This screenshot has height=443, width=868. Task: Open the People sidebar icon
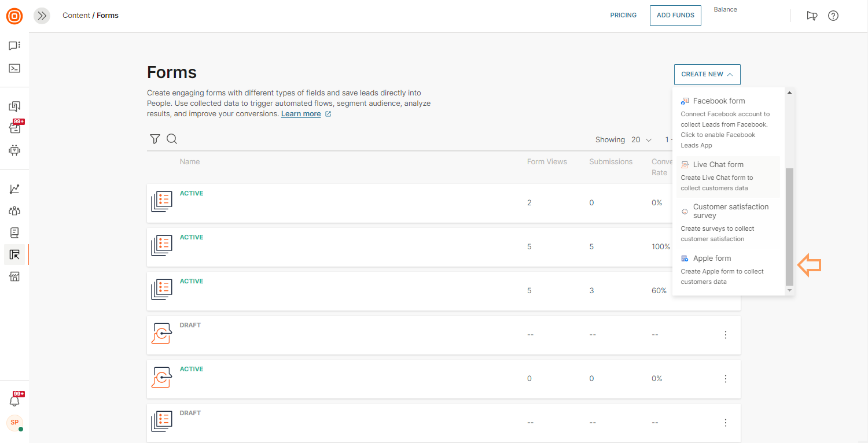(x=14, y=211)
